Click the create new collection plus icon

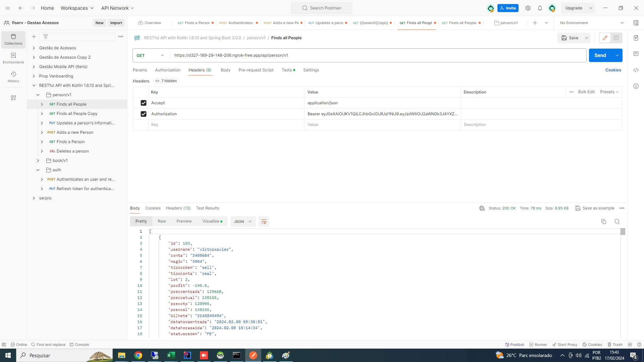pyautogui.click(x=34, y=37)
